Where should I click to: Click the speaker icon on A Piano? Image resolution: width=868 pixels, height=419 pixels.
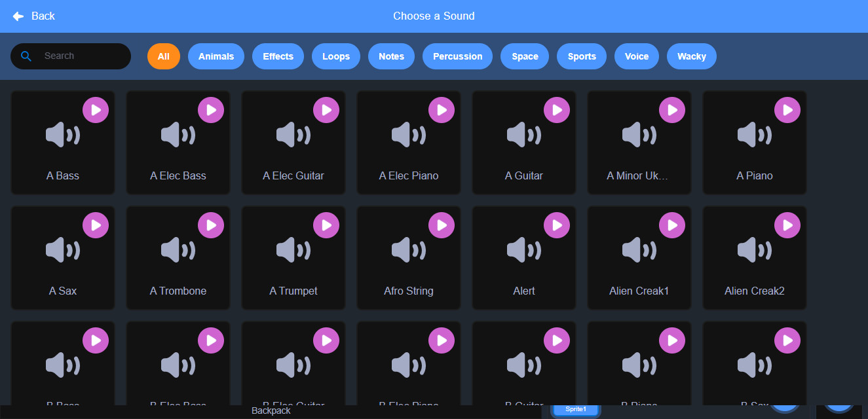pyautogui.click(x=754, y=134)
